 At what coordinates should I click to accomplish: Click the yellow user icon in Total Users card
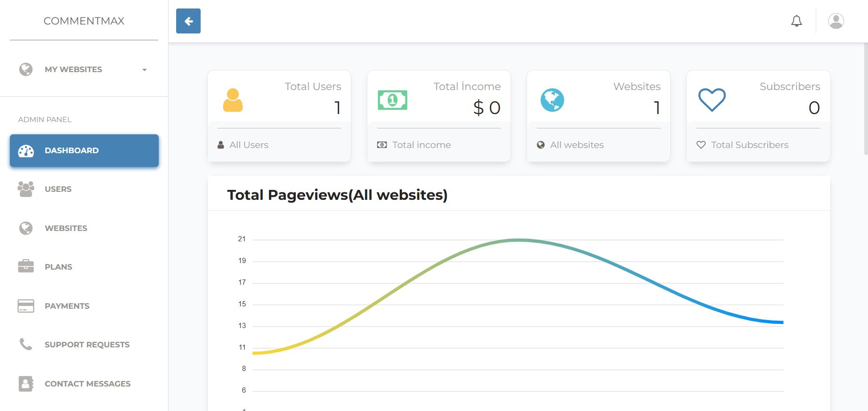coord(233,100)
